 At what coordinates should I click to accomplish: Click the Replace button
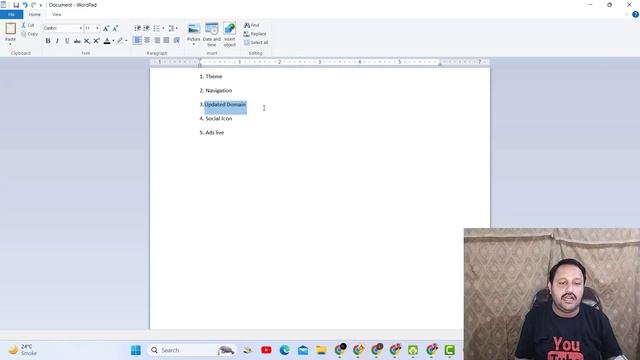(255, 34)
